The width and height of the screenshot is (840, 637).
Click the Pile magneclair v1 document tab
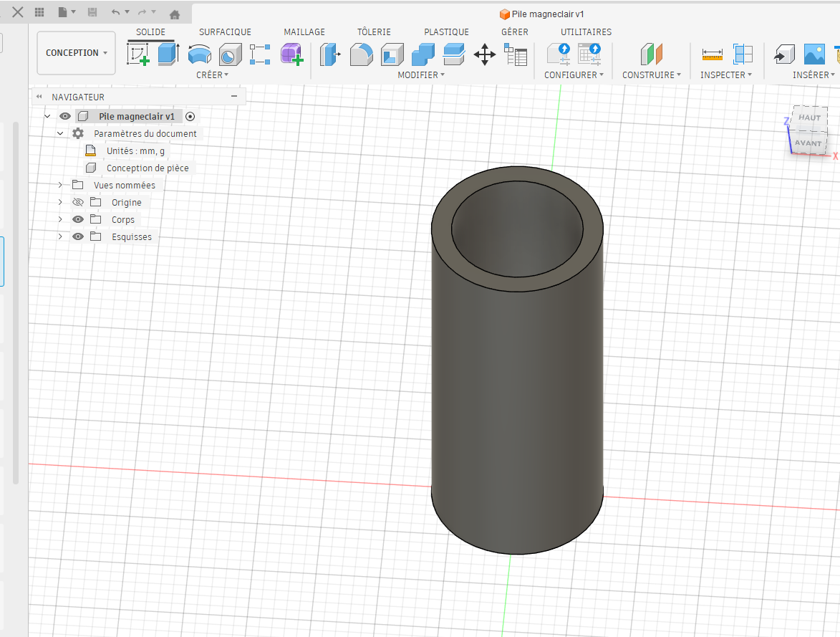point(541,14)
